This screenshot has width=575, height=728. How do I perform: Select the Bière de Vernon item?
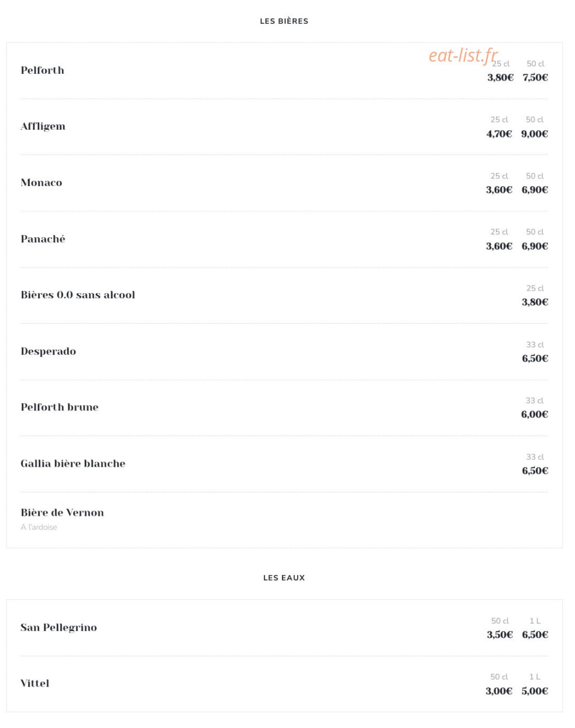click(62, 512)
